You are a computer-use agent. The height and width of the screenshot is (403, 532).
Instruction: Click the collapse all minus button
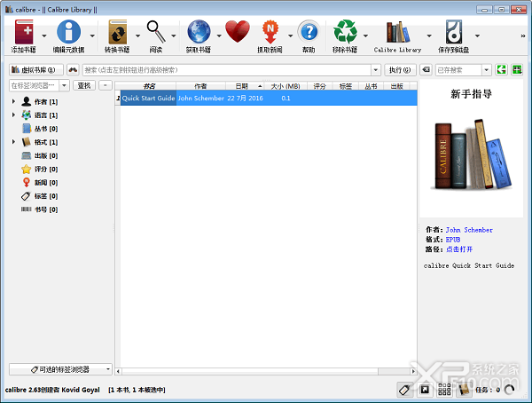tap(106, 85)
